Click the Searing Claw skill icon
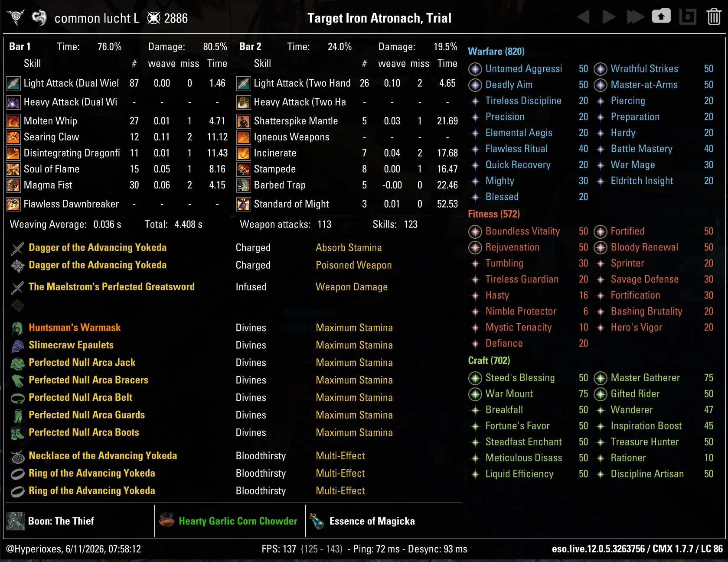 pos(13,137)
